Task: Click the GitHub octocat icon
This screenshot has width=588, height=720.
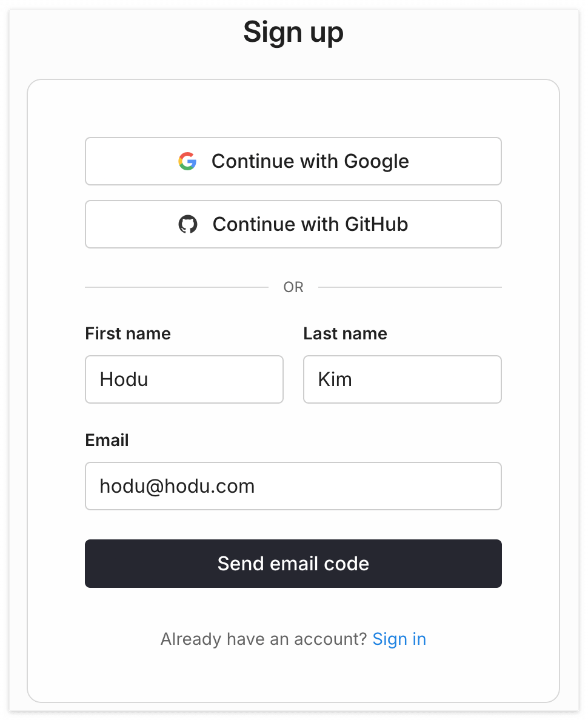Action: (x=188, y=224)
